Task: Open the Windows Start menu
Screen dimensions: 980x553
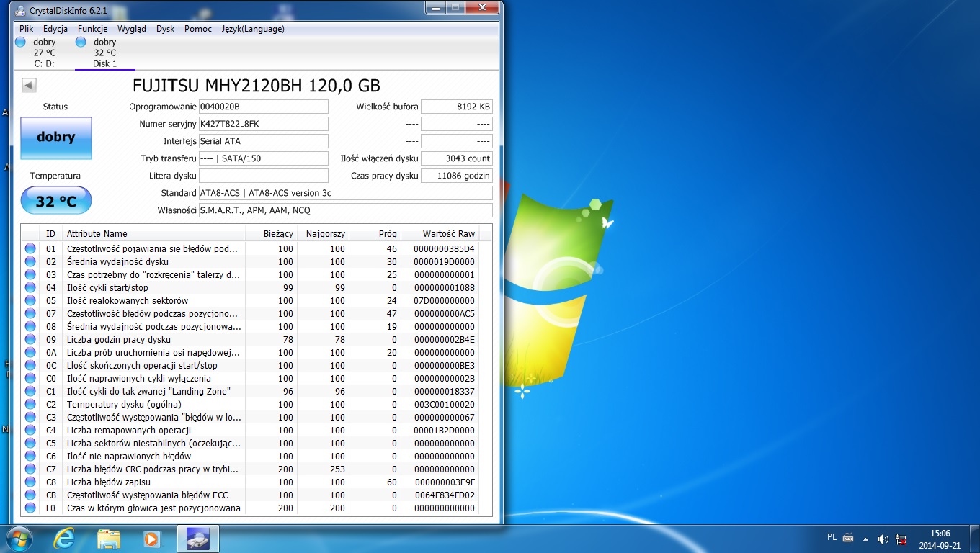Action: [19, 539]
